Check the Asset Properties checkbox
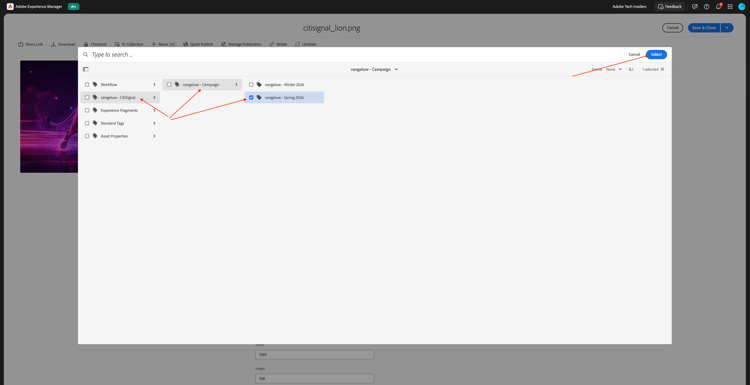Screen dimensions: 750x385 pos(87,136)
